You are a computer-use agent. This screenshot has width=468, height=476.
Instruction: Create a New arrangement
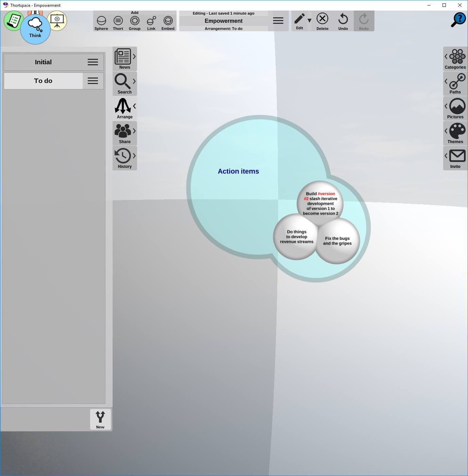100,419
